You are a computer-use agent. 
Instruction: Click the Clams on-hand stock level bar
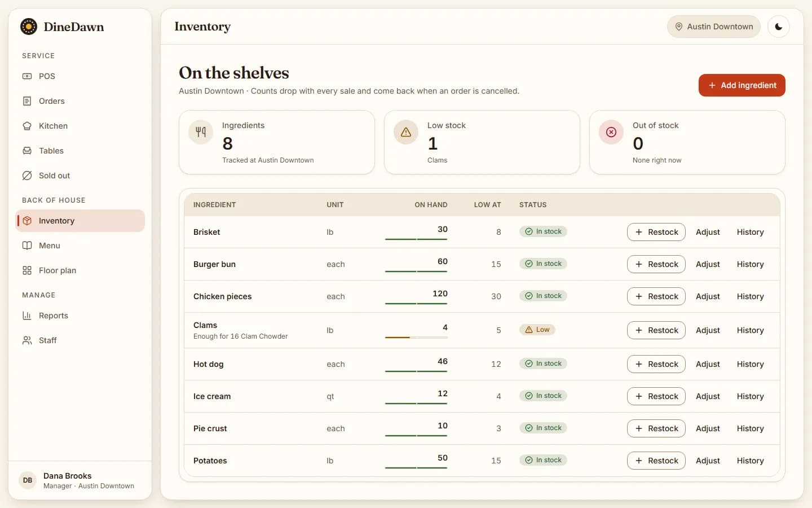416,338
